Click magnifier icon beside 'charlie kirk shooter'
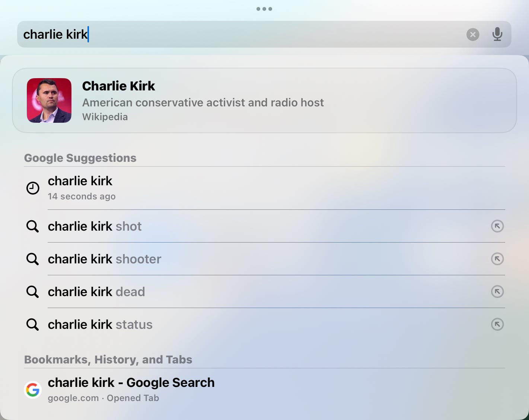This screenshot has width=529, height=420. point(32,259)
